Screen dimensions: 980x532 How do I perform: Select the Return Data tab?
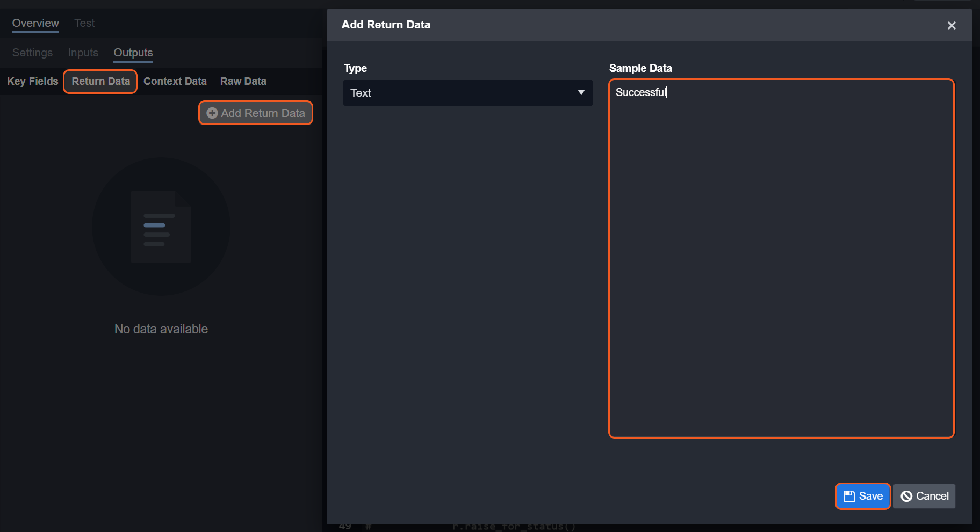tap(100, 81)
